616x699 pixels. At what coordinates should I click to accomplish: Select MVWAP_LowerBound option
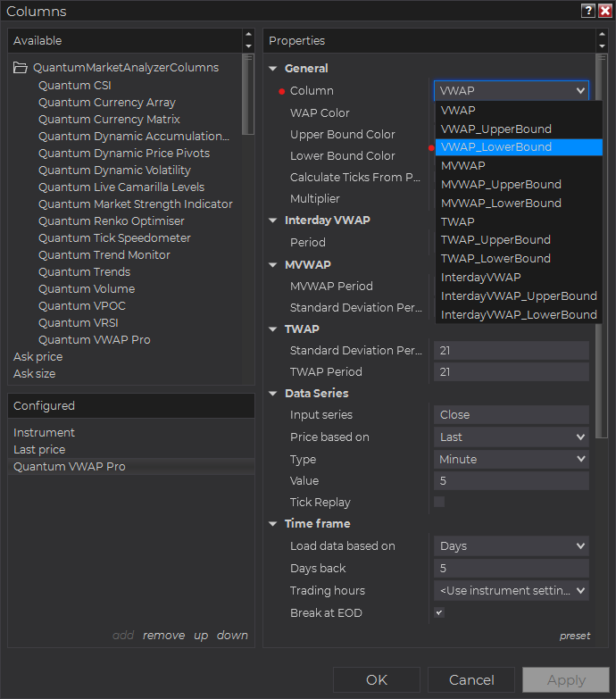(x=519, y=204)
